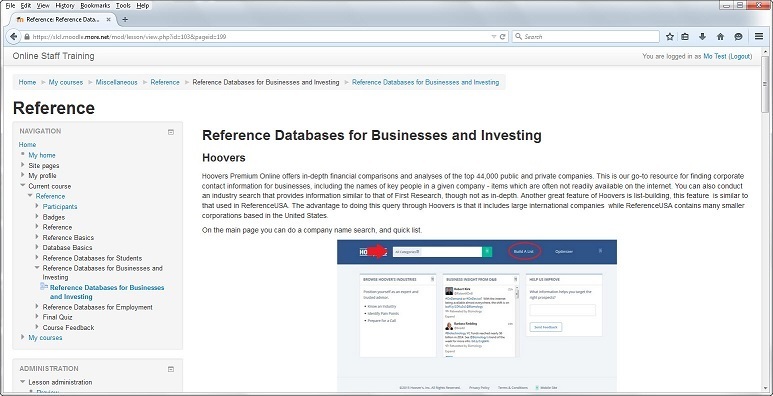Click the last breadcrumb lesson link
The height and width of the screenshot is (396, 773).
pyautogui.click(x=425, y=82)
